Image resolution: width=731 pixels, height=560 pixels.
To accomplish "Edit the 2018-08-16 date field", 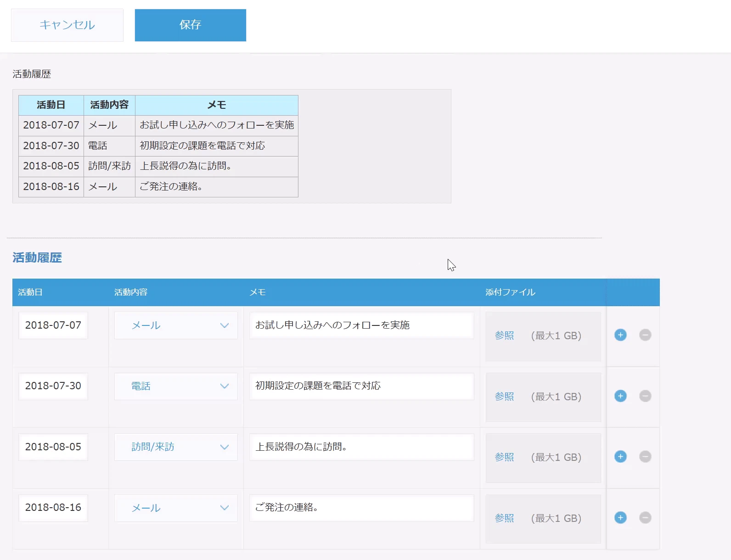I will pyautogui.click(x=53, y=508).
